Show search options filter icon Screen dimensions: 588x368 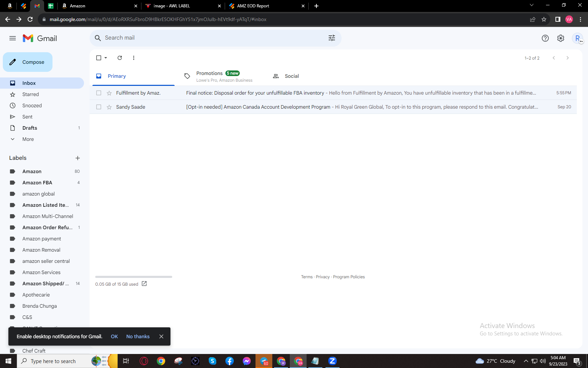click(332, 38)
